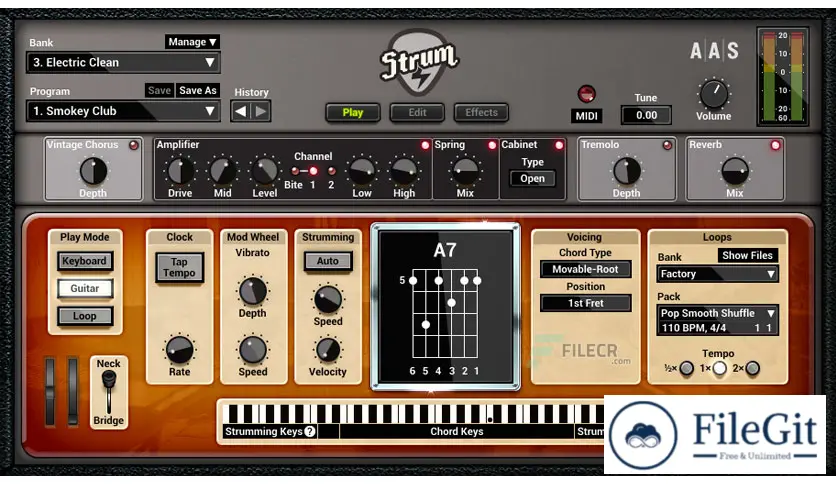Click the Chord Keys keyboard range
The image size is (836, 484).
[x=457, y=431]
